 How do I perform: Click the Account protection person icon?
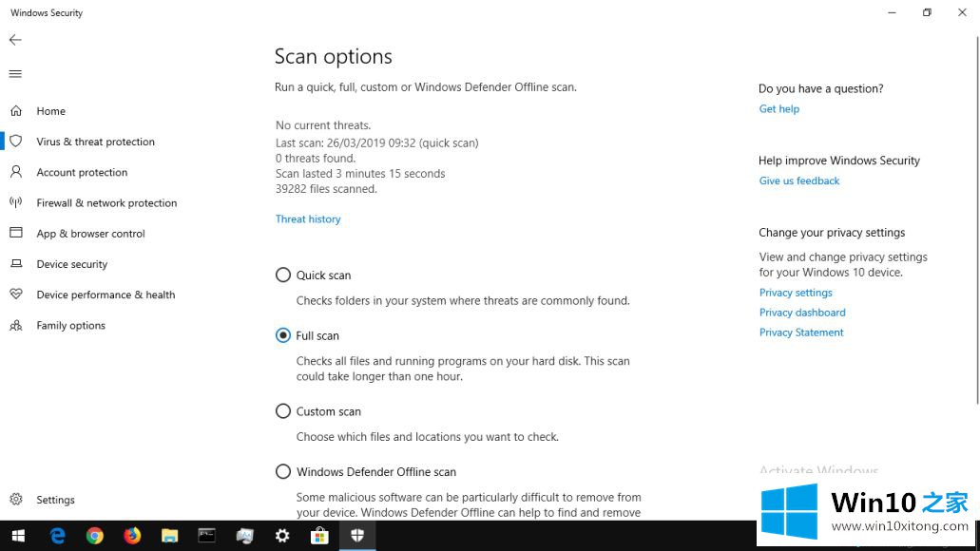[16, 172]
